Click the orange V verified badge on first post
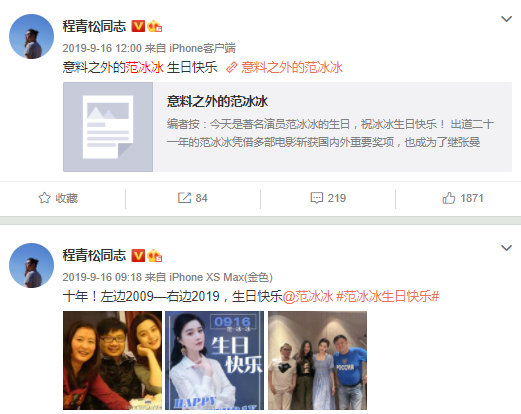Screen dimensions: 521x414 (138, 26)
